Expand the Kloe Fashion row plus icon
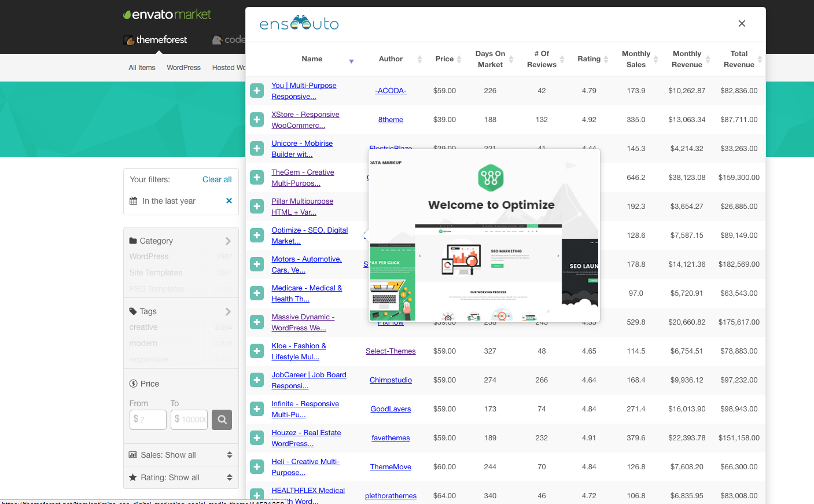This screenshot has width=814, height=504. click(257, 351)
